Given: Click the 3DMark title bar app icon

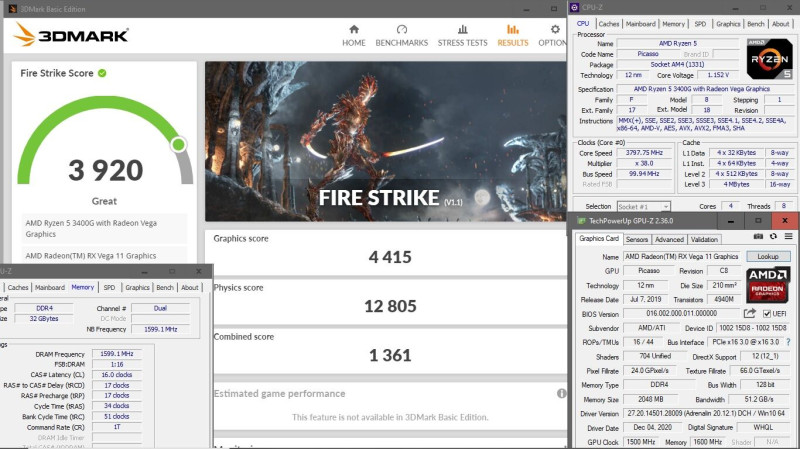Looking at the screenshot, I should point(13,9).
